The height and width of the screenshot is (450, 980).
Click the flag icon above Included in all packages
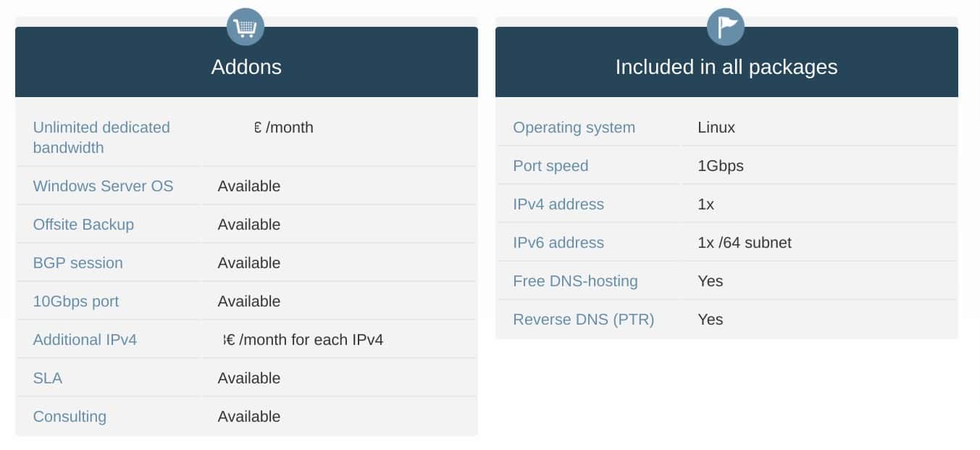(726, 28)
